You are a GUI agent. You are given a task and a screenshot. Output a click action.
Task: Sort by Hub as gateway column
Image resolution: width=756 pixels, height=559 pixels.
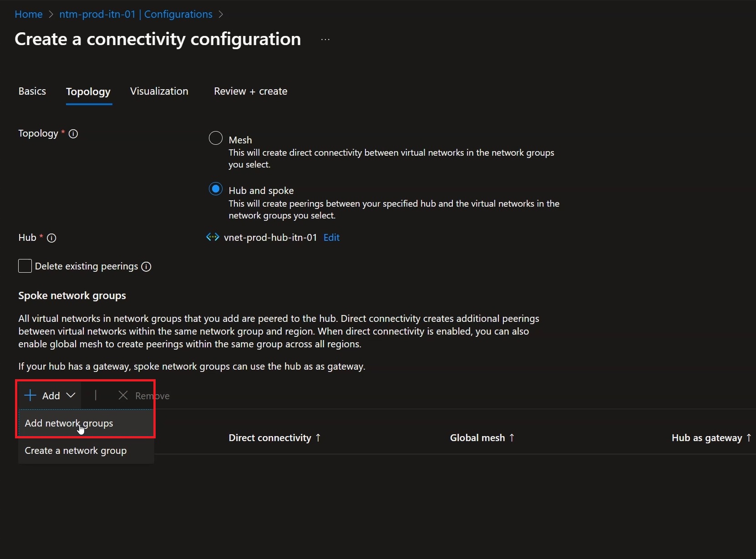click(711, 438)
